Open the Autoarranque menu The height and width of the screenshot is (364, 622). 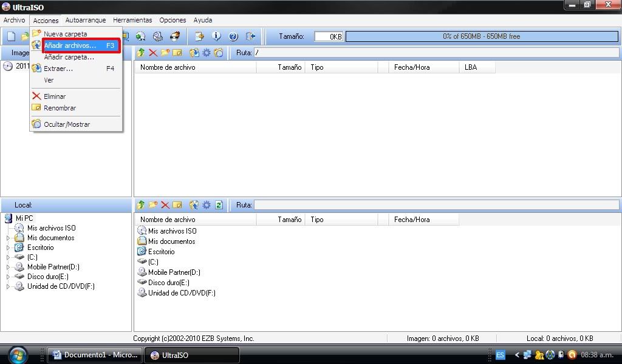click(86, 20)
